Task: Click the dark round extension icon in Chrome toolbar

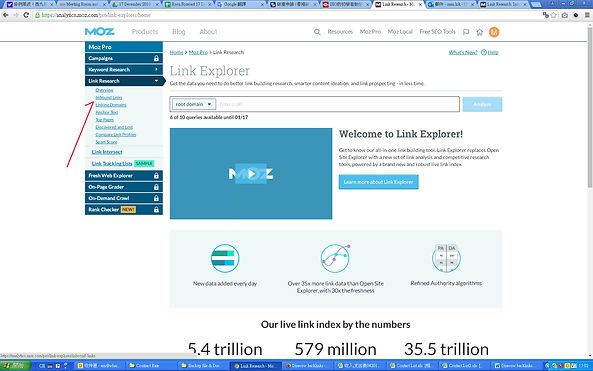Action: coord(576,15)
